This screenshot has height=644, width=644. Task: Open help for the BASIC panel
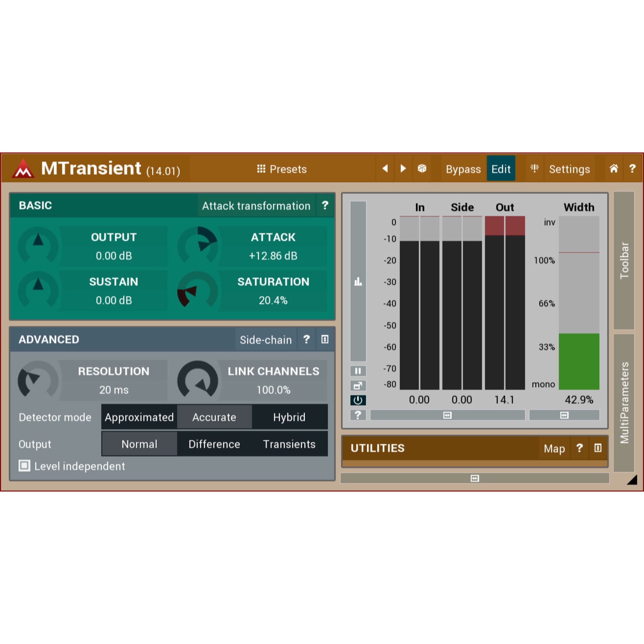(325, 205)
